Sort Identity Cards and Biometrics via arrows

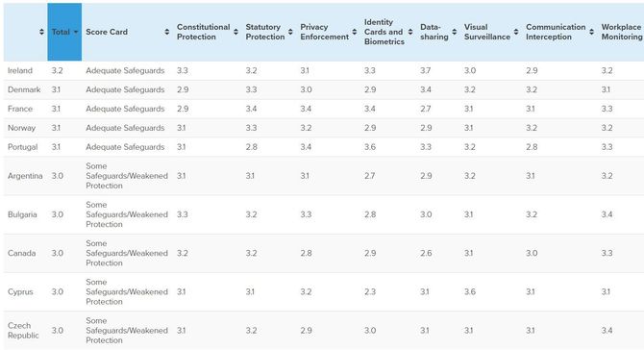[x=410, y=32]
